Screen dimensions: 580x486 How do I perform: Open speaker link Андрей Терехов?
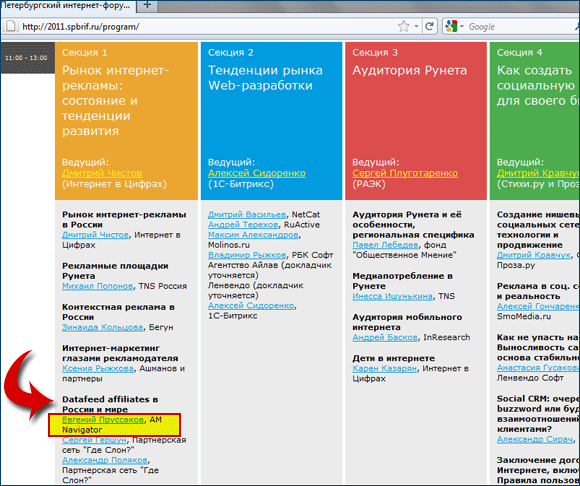[243, 225]
